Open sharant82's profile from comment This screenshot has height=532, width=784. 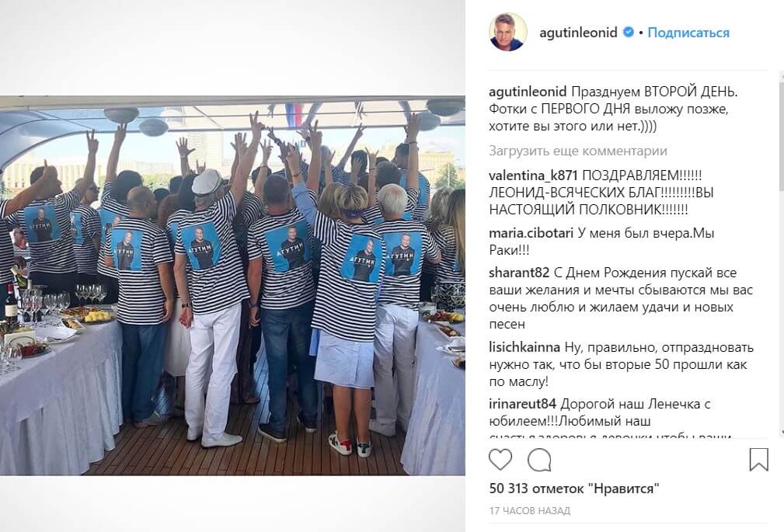pyautogui.click(x=519, y=273)
